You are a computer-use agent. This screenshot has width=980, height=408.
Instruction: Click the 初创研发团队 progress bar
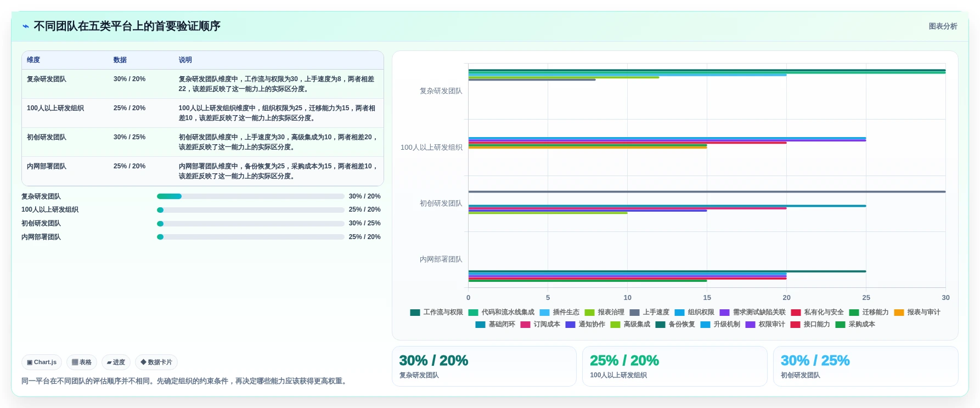point(251,224)
